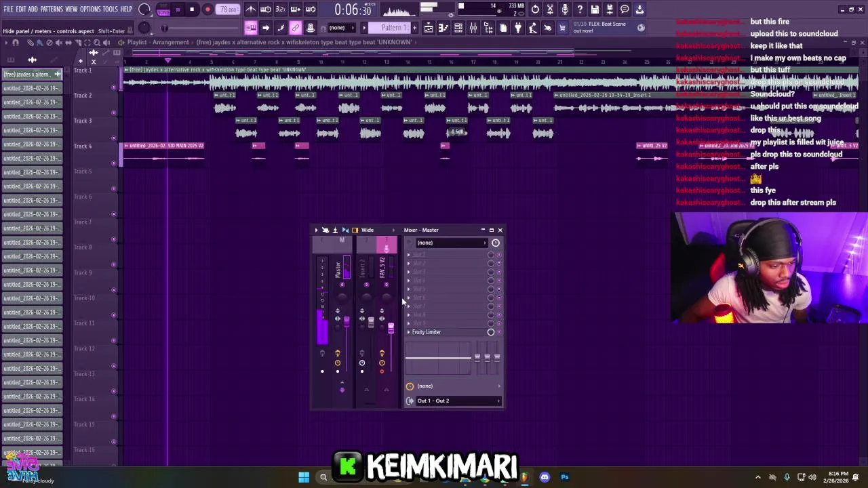Expand Slot 1 arrow in mixer
This screenshot has height=488, width=868.
[408, 255]
